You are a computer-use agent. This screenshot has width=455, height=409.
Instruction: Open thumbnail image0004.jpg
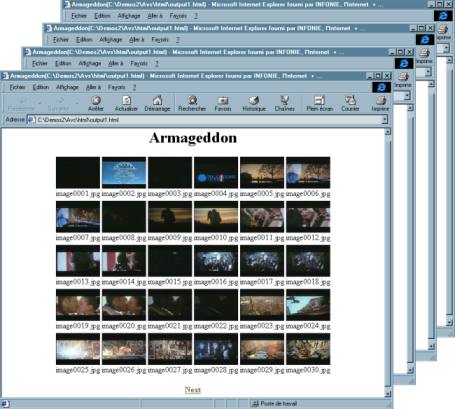pos(216,173)
